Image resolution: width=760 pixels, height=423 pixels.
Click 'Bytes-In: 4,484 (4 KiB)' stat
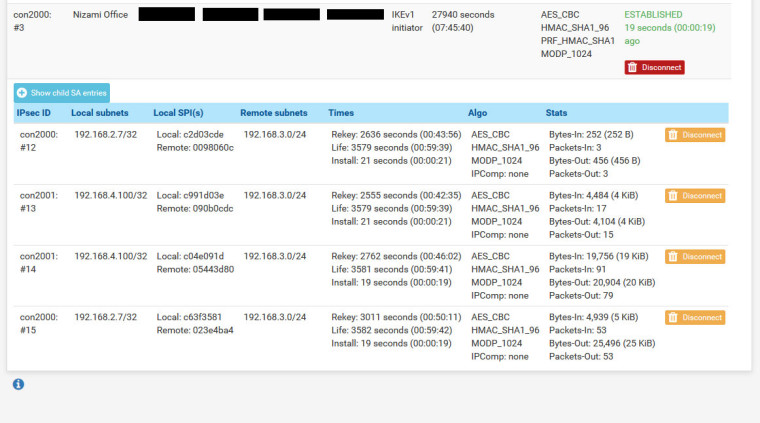click(594, 195)
